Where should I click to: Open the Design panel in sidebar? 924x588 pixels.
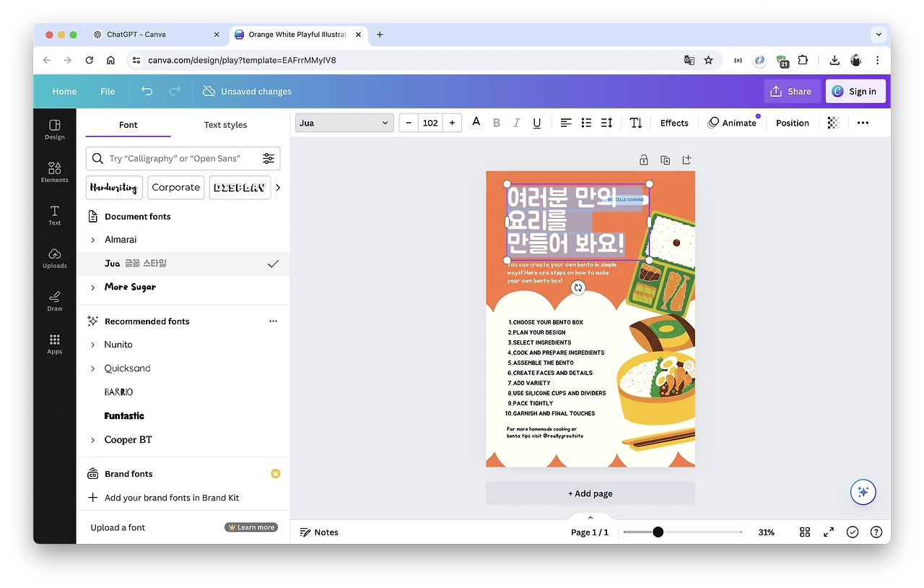(55, 129)
